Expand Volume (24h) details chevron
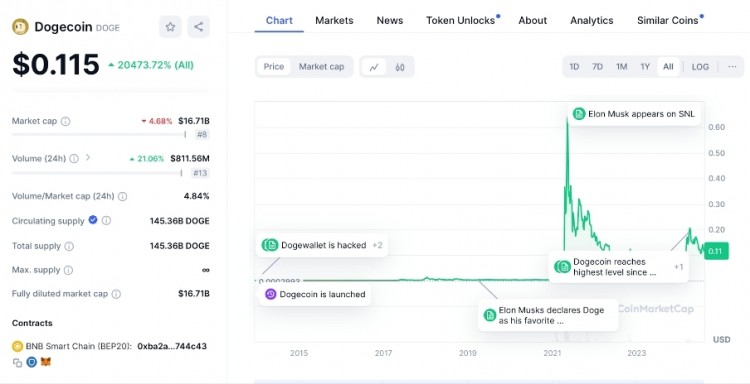 click(88, 157)
